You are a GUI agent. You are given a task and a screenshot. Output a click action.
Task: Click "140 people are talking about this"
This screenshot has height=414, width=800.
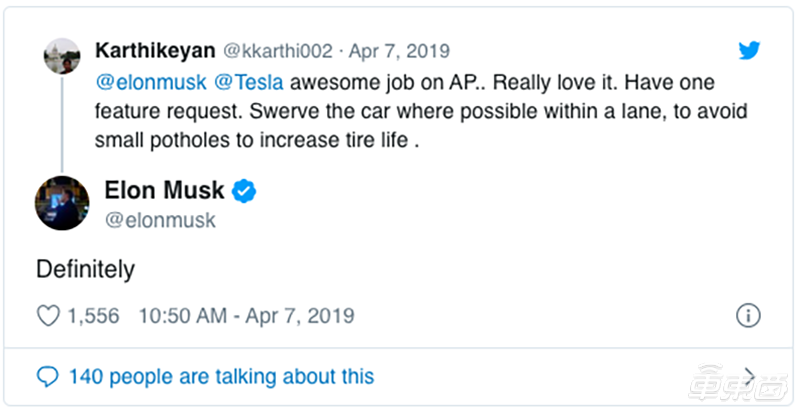[x=221, y=377]
